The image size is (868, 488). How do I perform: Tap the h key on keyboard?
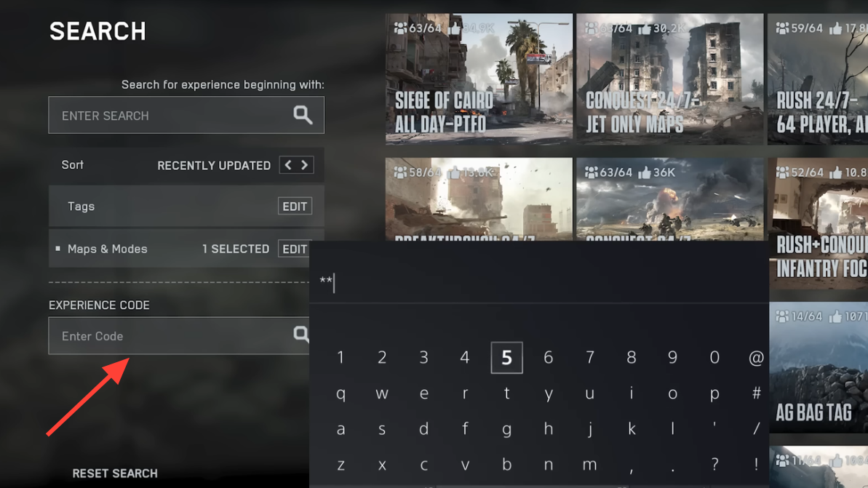click(548, 429)
